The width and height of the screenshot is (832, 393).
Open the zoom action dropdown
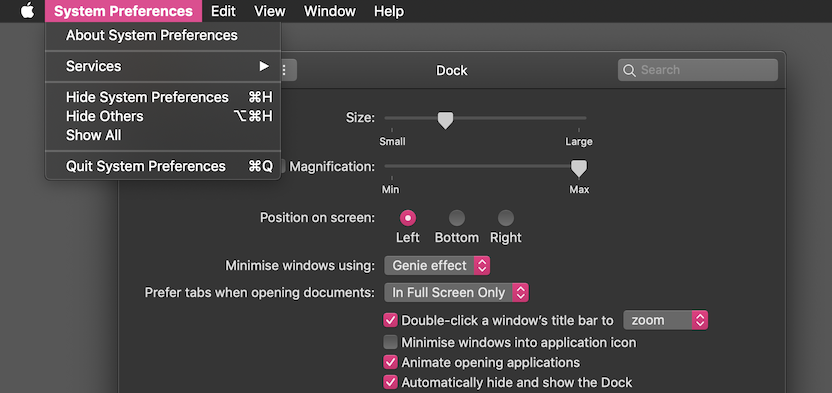(x=665, y=320)
